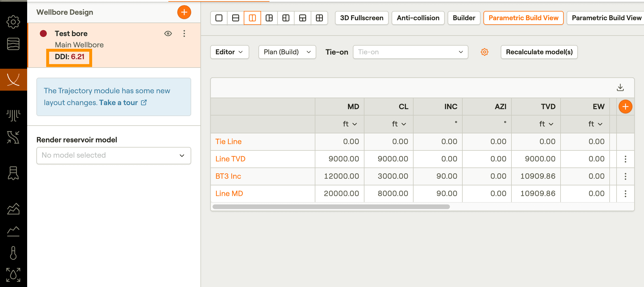Select the two-column split layout
This screenshot has height=287, width=644.
(252, 18)
